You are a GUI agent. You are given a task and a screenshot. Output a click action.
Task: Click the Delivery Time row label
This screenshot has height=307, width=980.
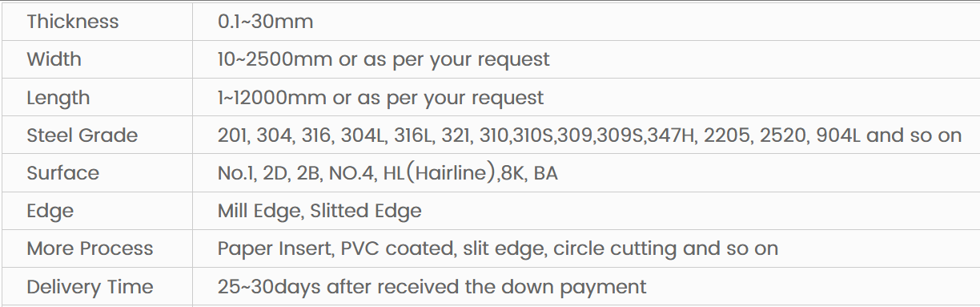coord(90,286)
